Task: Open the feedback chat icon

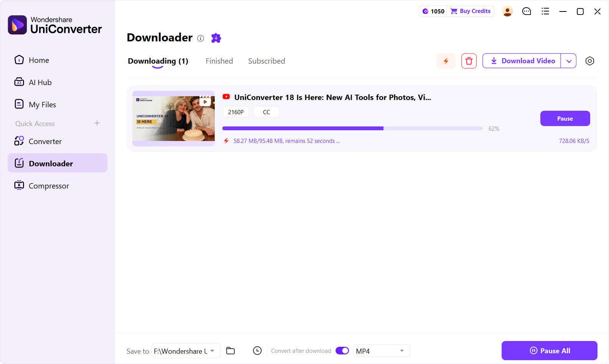Action: coord(527,11)
